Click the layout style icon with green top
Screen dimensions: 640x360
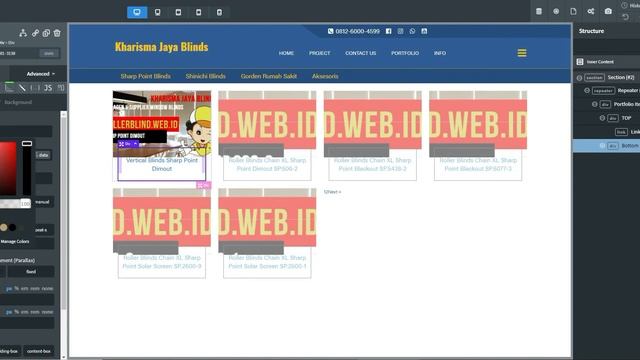click(x=9, y=87)
